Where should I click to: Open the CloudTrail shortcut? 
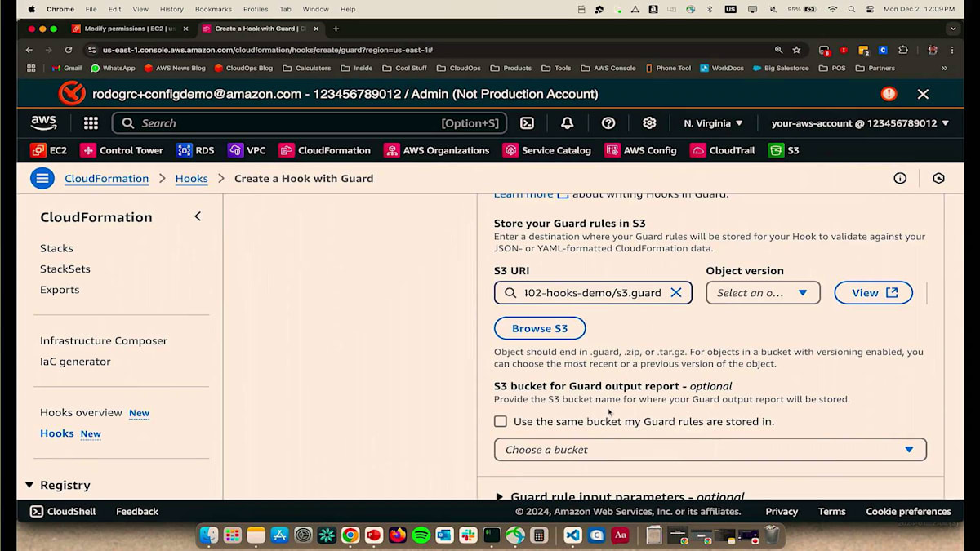722,150
